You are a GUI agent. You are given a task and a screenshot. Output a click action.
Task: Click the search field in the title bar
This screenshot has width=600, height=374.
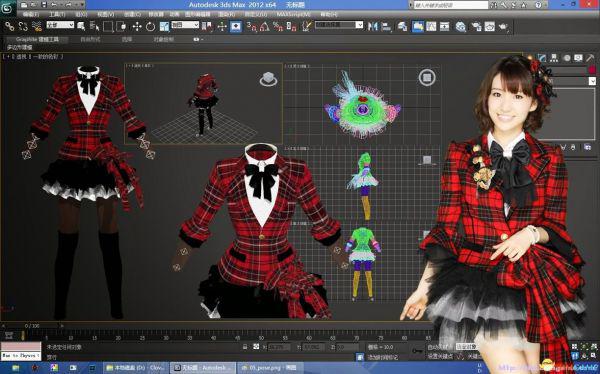451,5
